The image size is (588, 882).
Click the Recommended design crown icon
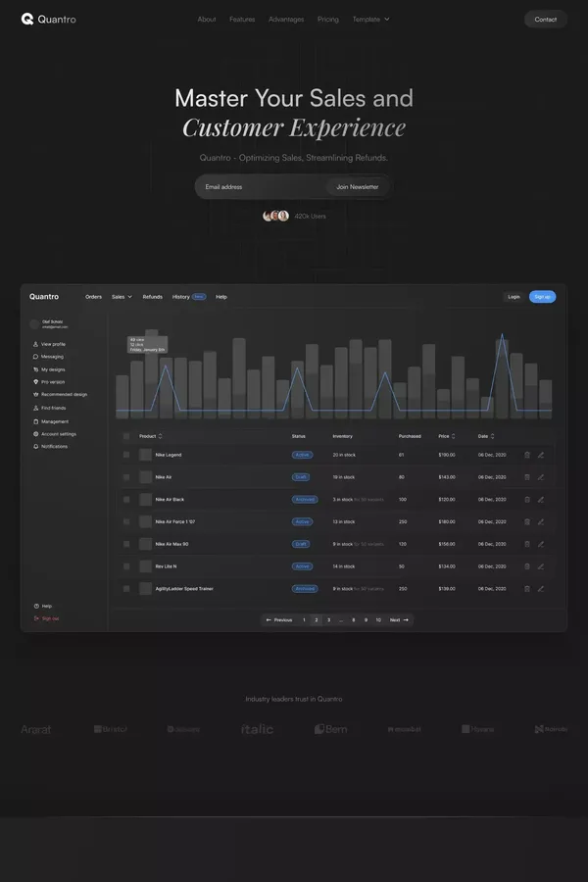[35, 394]
